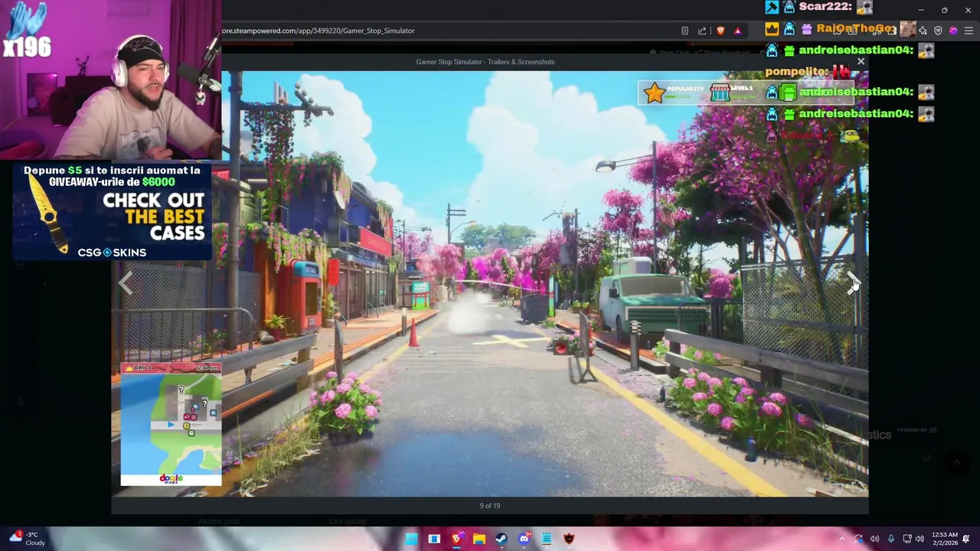The width and height of the screenshot is (980, 551).
Task: Open Task View on taskbar
Action: [x=434, y=539]
